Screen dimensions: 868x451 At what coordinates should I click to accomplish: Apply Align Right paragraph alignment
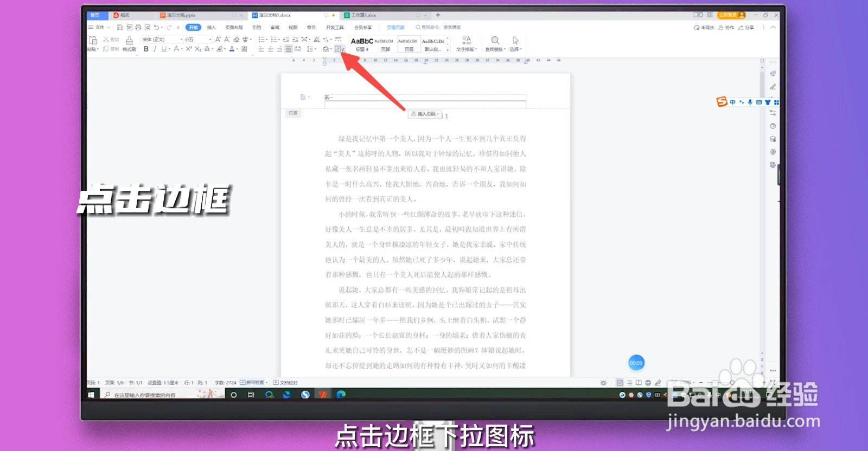coord(279,49)
